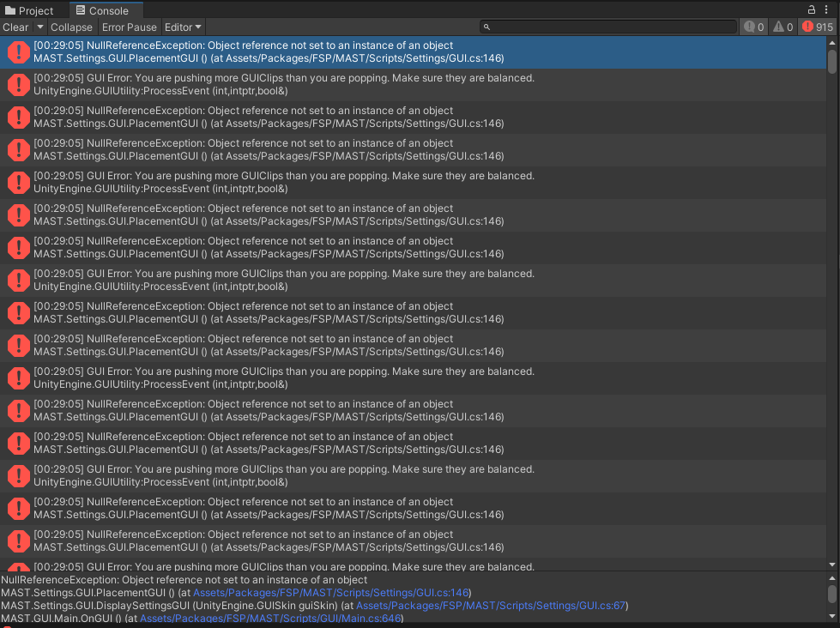Click the details pane scroll-up arrow
The height and width of the screenshot is (628, 840).
832,578
